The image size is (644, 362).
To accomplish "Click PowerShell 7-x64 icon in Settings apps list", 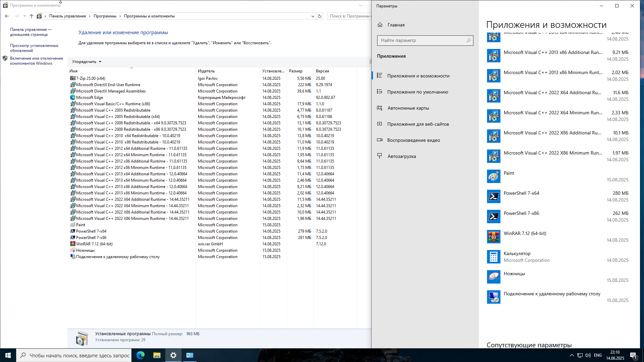I will point(493,196).
